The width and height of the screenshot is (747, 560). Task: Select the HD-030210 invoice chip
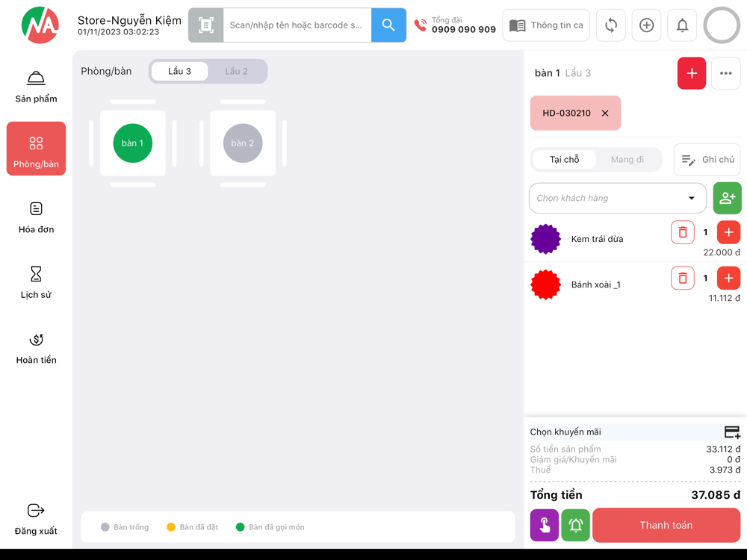pyautogui.click(x=575, y=113)
